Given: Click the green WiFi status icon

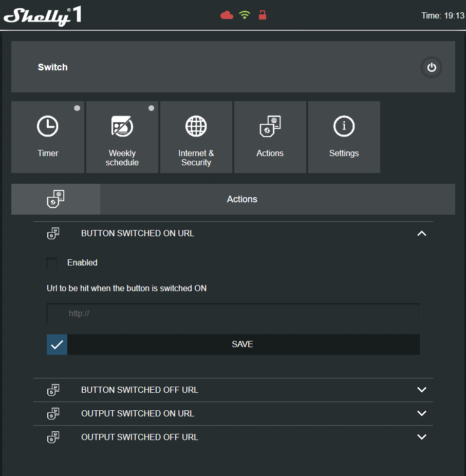Looking at the screenshot, I should pyautogui.click(x=245, y=15).
